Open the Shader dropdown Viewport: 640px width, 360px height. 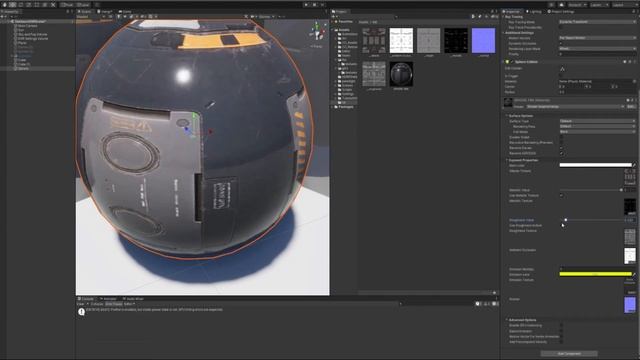[576, 107]
